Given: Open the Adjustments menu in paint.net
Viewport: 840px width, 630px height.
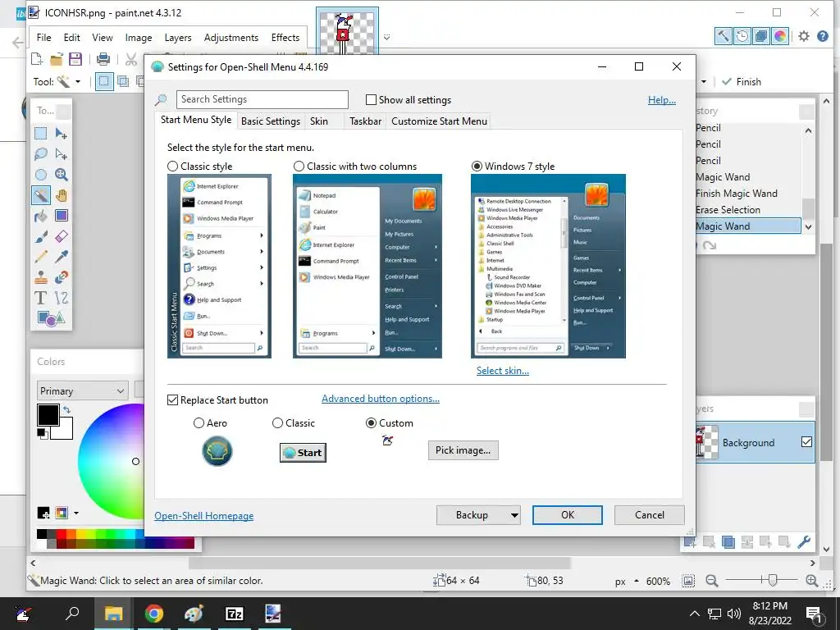Looking at the screenshot, I should pos(231,38).
